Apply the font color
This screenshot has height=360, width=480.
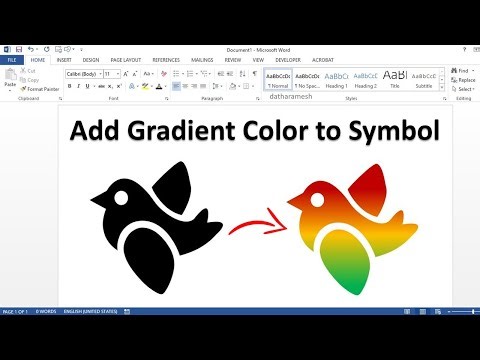pyautogui.click(x=159, y=86)
